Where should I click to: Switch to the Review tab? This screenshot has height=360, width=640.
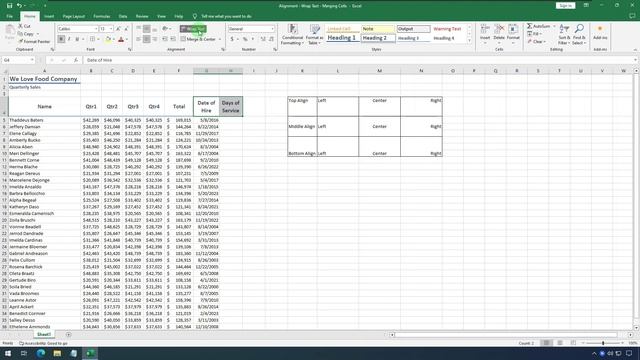tap(142, 16)
